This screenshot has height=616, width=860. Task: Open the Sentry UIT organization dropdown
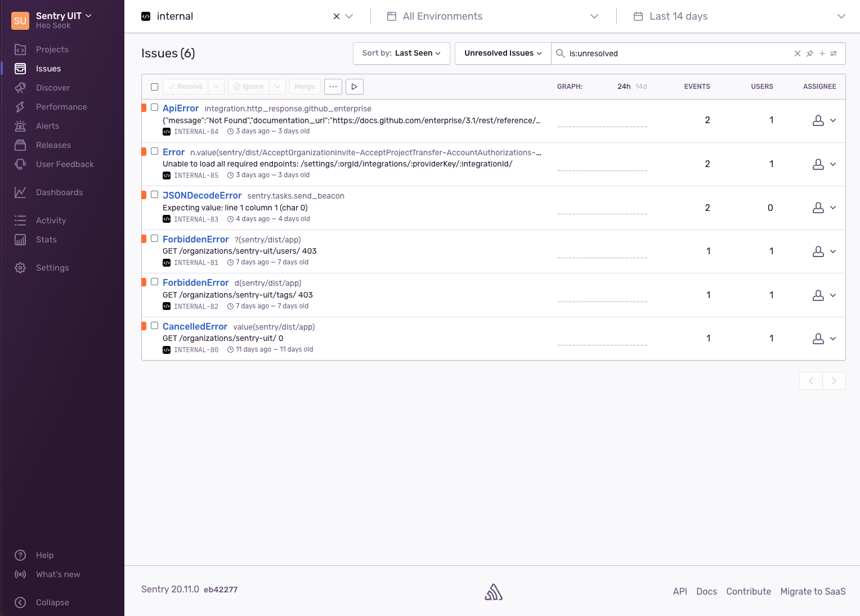pyautogui.click(x=64, y=16)
